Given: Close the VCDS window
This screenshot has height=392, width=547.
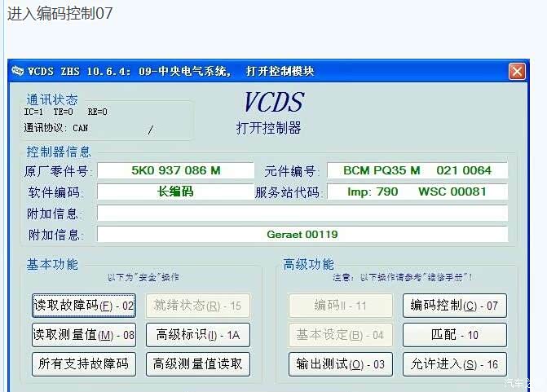Looking at the screenshot, I should click(517, 72).
